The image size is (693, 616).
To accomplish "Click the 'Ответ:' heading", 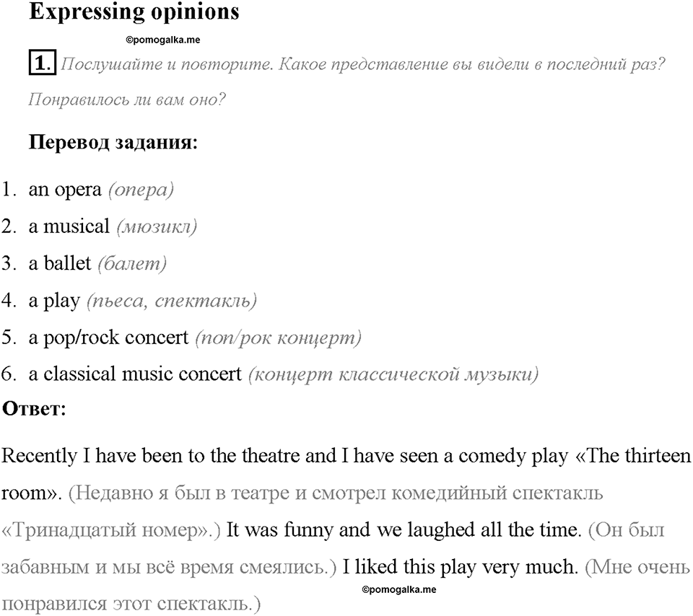I will (34, 409).
